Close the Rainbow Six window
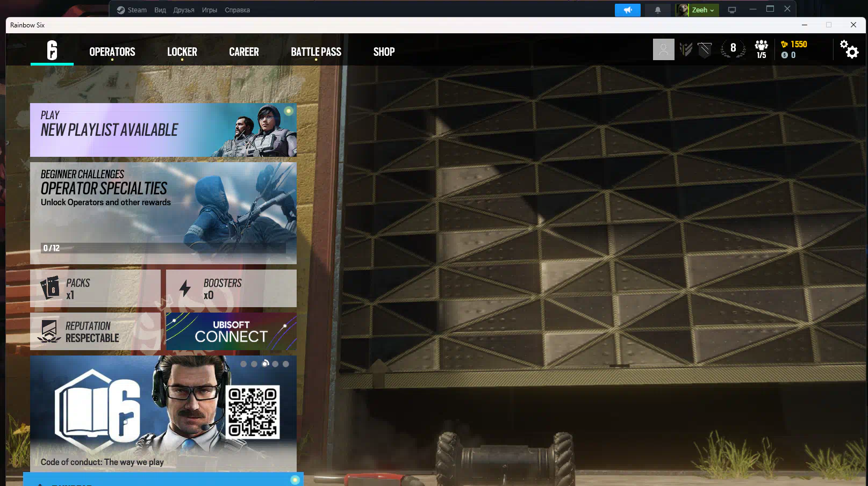The height and width of the screenshot is (486, 868). pos(853,25)
